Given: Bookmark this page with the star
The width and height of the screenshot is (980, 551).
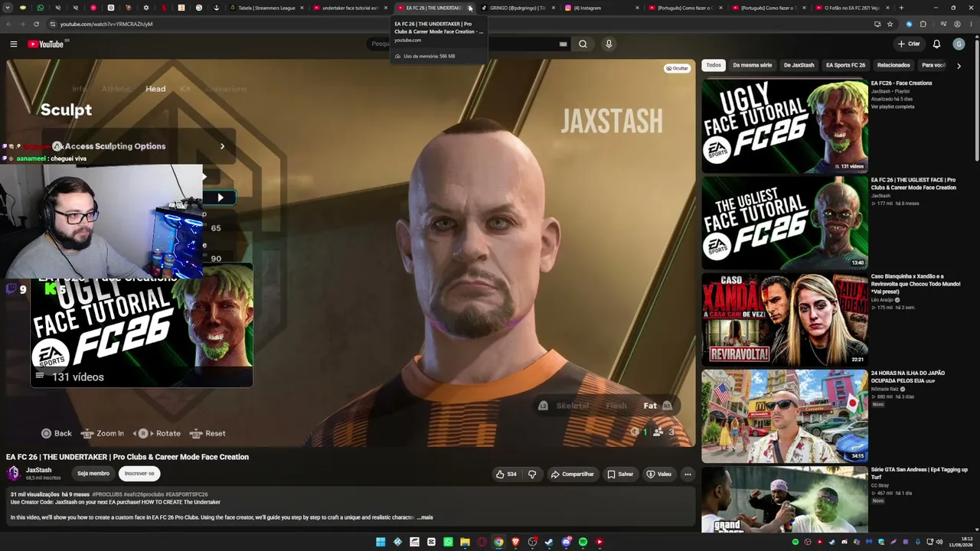Looking at the screenshot, I should (890, 24).
